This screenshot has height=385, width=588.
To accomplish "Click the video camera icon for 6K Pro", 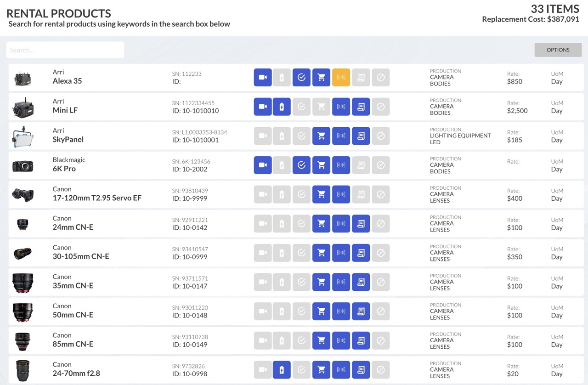I will pyautogui.click(x=263, y=165).
